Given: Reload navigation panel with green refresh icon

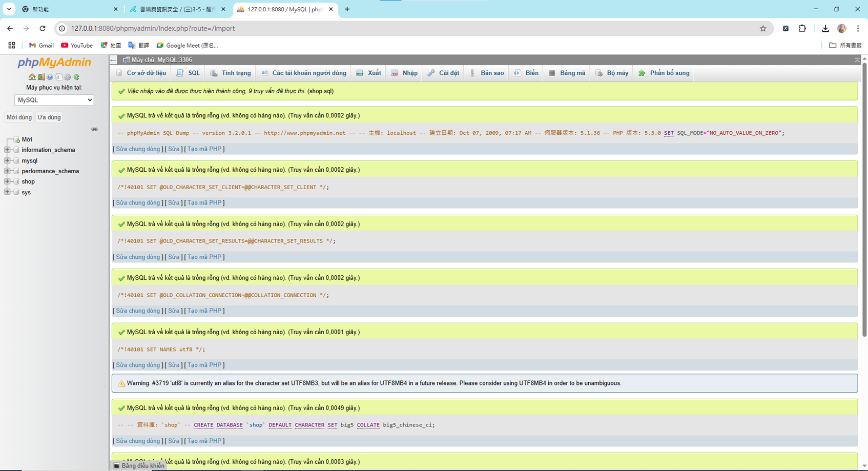Looking at the screenshot, I should pos(76,77).
